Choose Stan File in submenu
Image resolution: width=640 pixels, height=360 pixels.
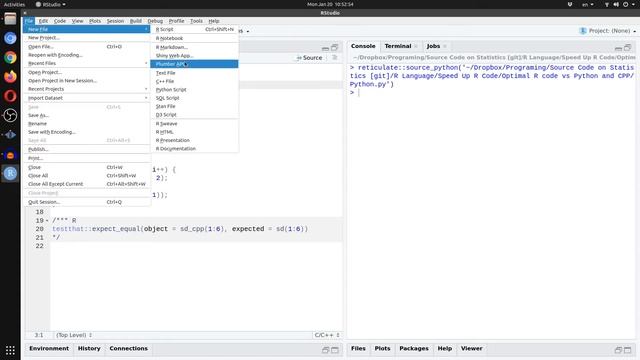pos(194,106)
